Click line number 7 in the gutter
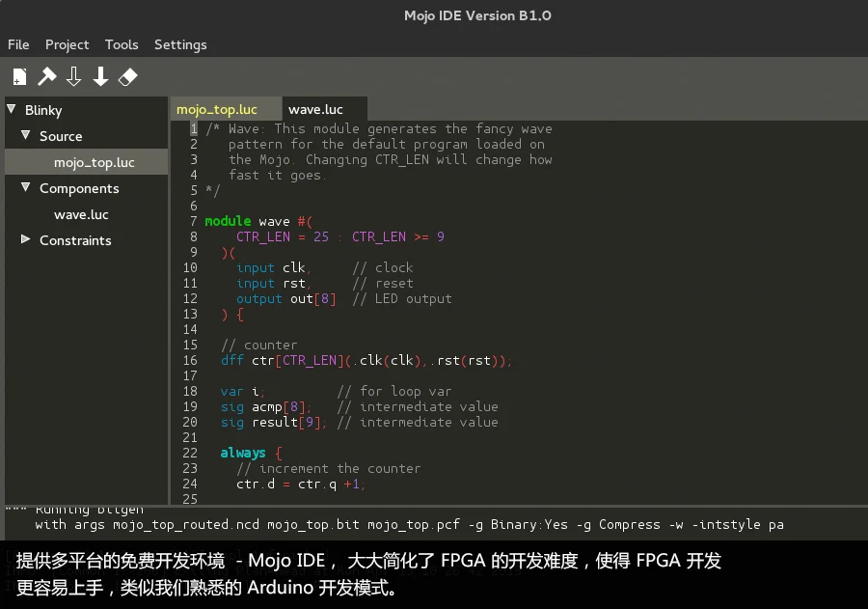The width and height of the screenshot is (868, 609). click(193, 221)
